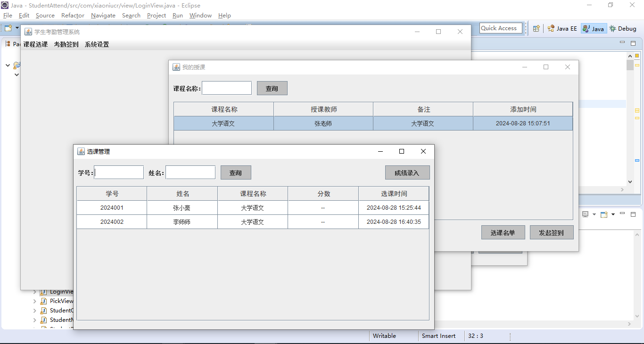Open the New wizard toolbar icon
This screenshot has width=644, height=344.
pos(8,28)
